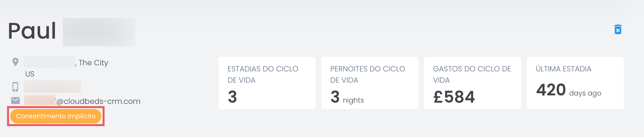The width and height of the screenshot is (644, 137).
Task: Click the email envelope icon
Action: click(15, 101)
